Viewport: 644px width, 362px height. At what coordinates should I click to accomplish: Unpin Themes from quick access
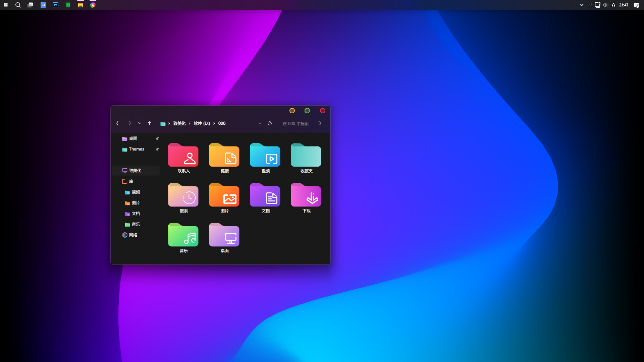[x=157, y=149]
